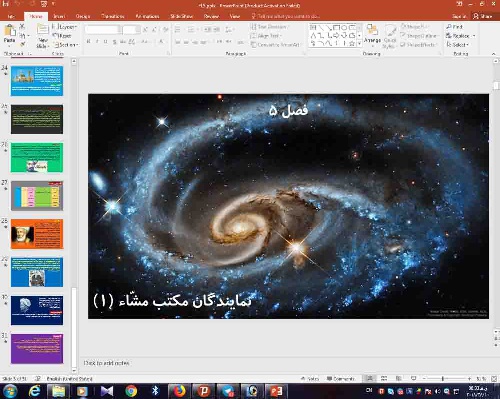Open Firefox from the taskbar
This screenshot has width=500, height=399.
point(179,391)
